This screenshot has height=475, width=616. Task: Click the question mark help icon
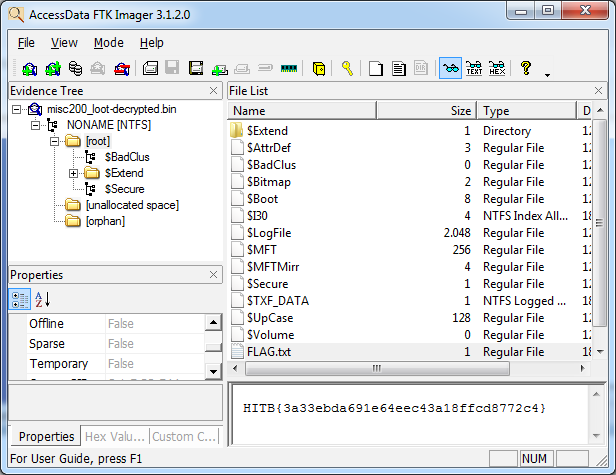tap(526, 69)
